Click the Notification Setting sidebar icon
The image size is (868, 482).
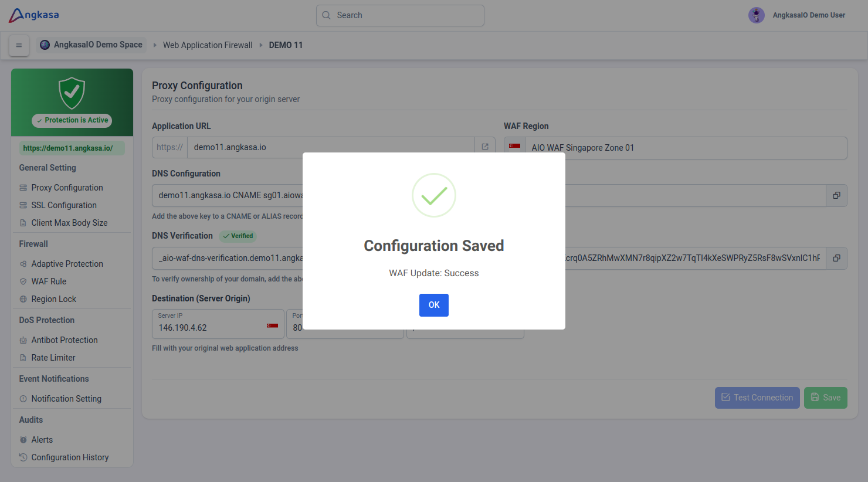[x=23, y=399]
